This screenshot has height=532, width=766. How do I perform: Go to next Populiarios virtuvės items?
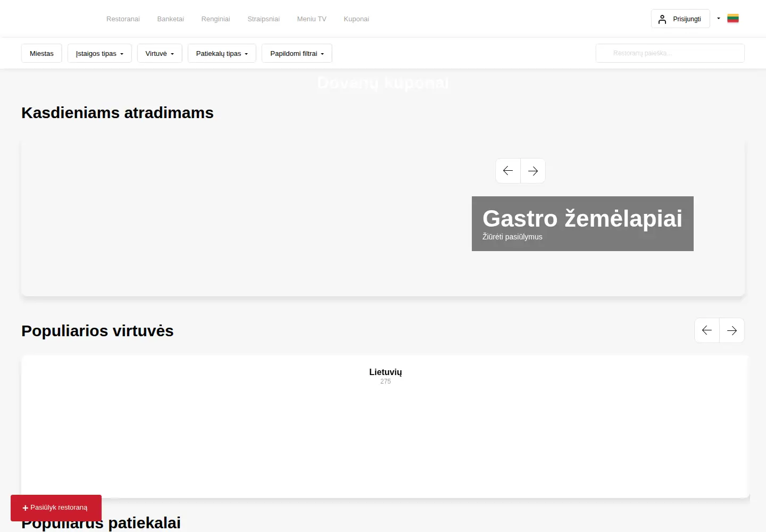point(732,330)
